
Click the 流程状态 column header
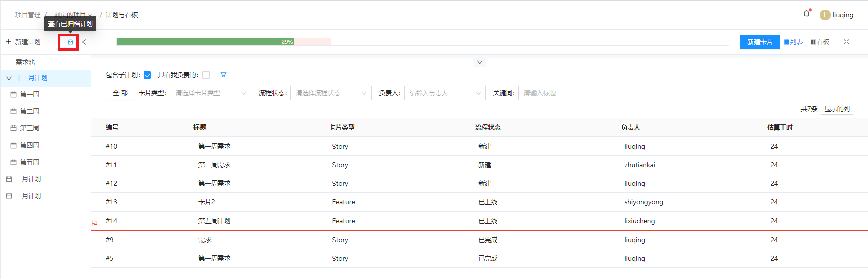[488, 127]
